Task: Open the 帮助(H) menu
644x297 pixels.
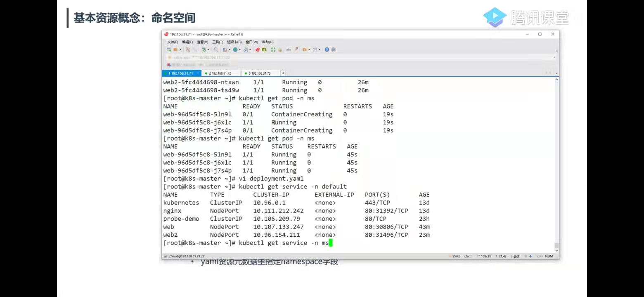Action: coord(268,42)
